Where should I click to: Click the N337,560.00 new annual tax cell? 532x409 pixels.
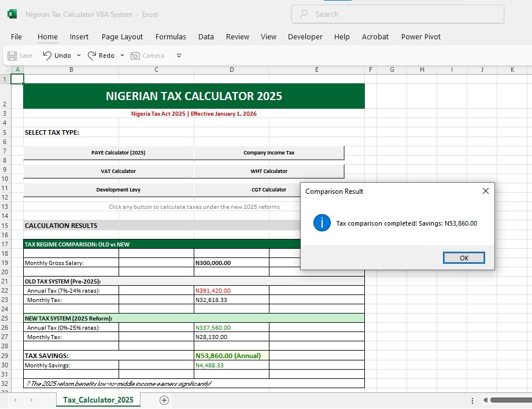coord(231,327)
